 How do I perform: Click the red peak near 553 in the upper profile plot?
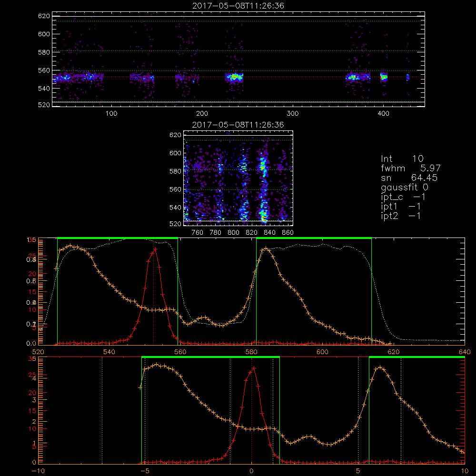tap(155, 249)
